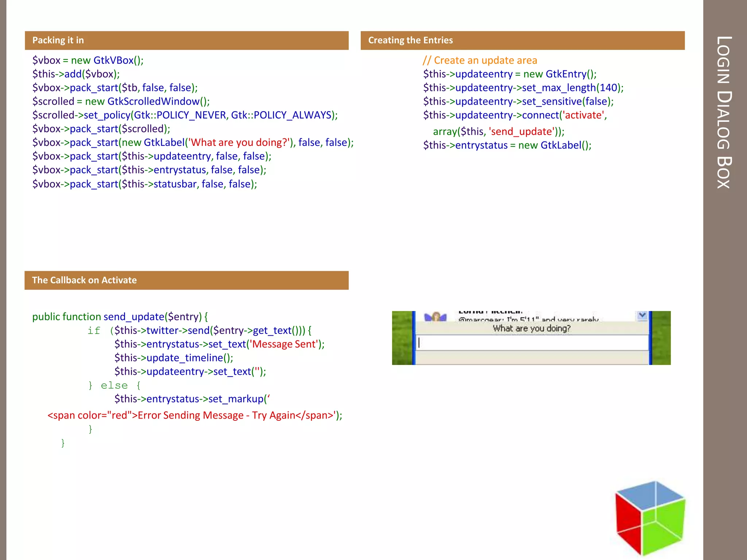This screenshot has width=747, height=560.
Task: Click the updateentry->connect('activate', line
Action: tap(515, 115)
